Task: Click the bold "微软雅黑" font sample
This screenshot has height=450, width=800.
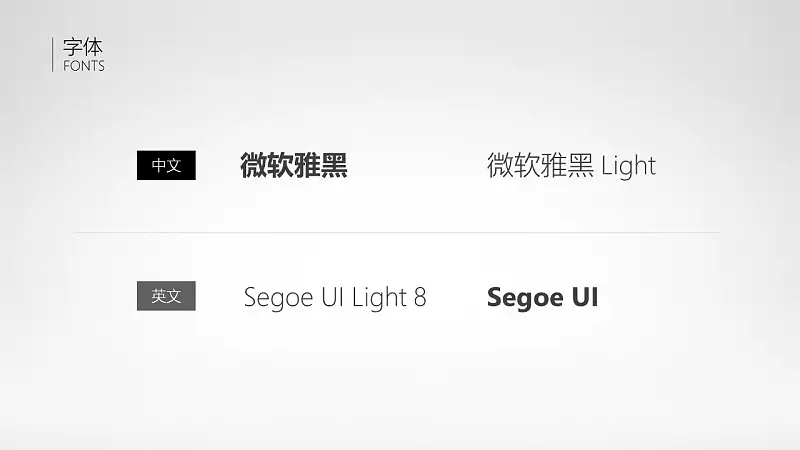Action: coord(294,165)
